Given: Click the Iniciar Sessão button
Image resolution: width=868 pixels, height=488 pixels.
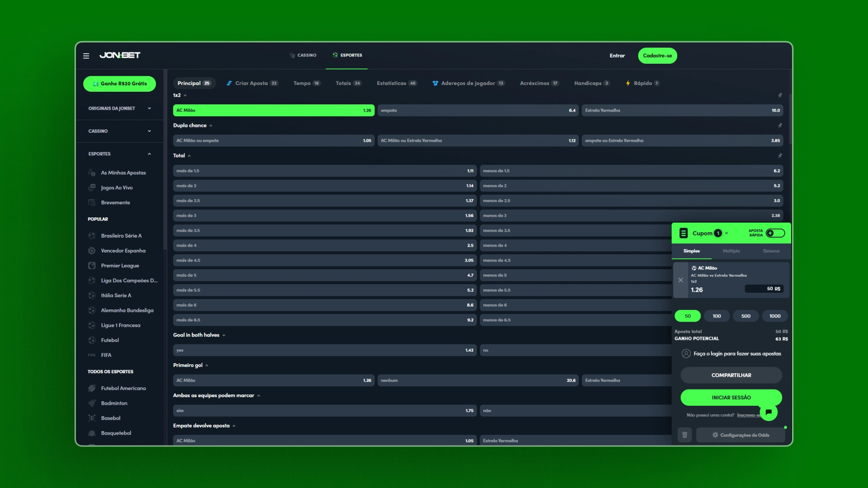Looking at the screenshot, I should pyautogui.click(x=731, y=398).
